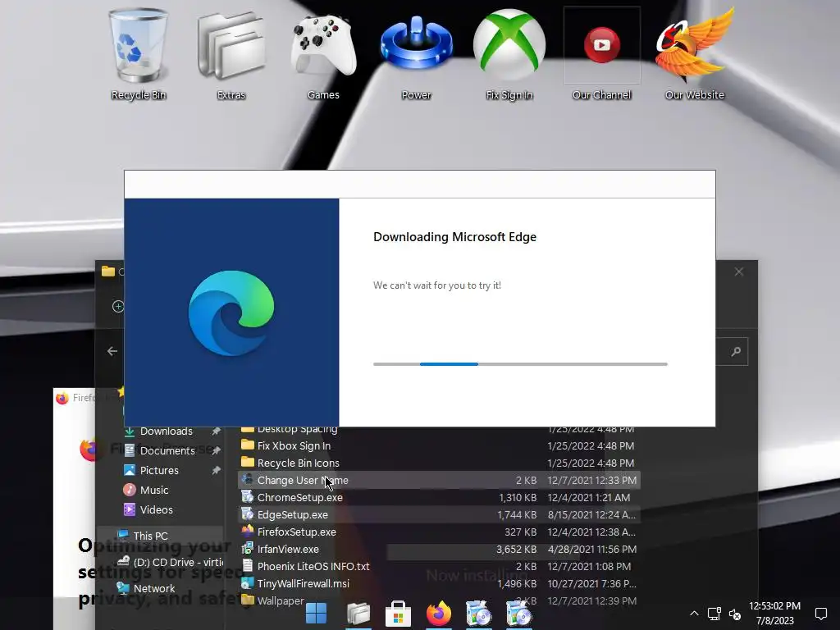Image resolution: width=840 pixels, height=630 pixels.
Task: Unpin Downloads using its pin icon
Action: pyautogui.click(x=216, y=431)
